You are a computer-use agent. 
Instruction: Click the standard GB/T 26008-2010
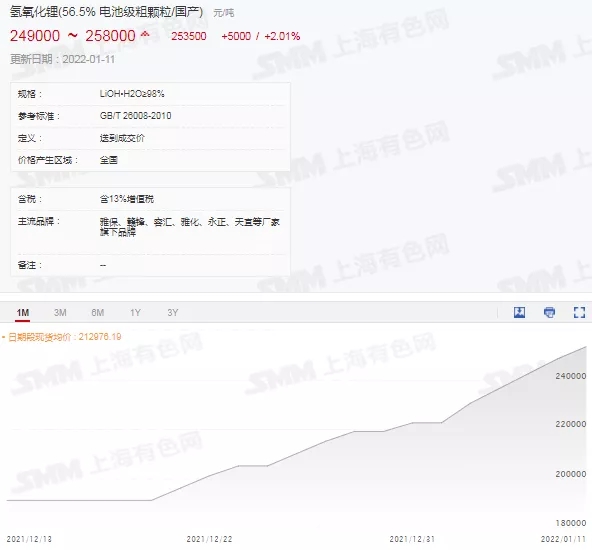point(135,116)
